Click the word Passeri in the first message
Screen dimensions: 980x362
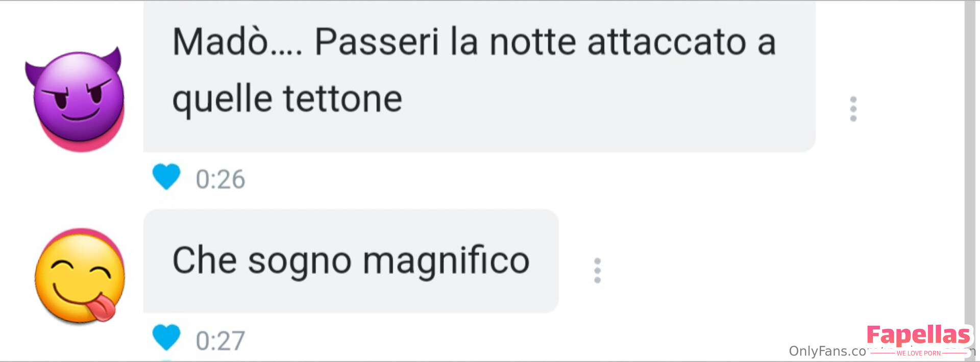[x=377, y=42]
